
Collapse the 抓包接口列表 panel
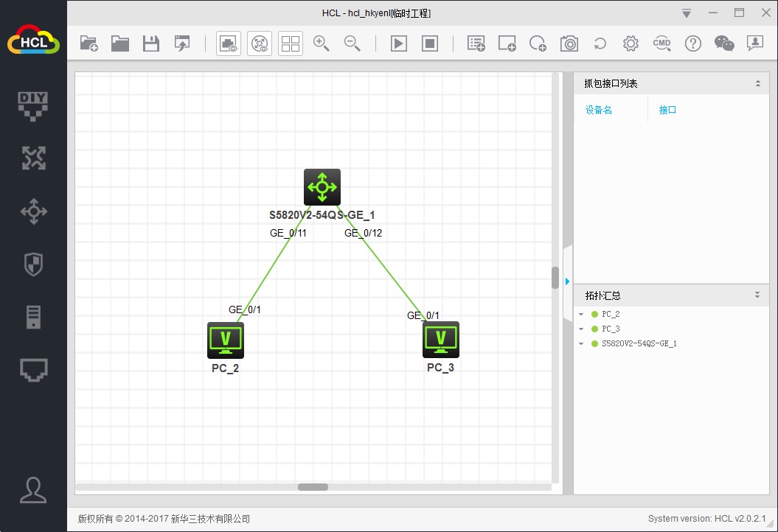(757, 83)
